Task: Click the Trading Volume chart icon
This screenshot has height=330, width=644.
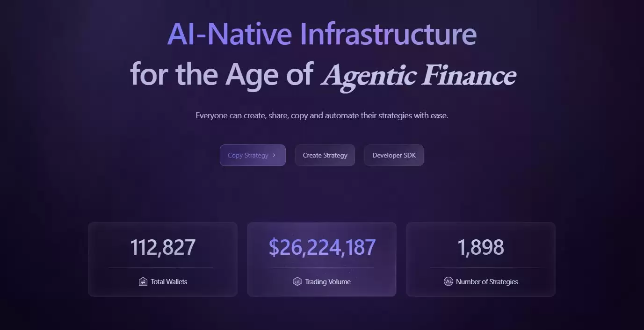Action: tap(297, 281)
